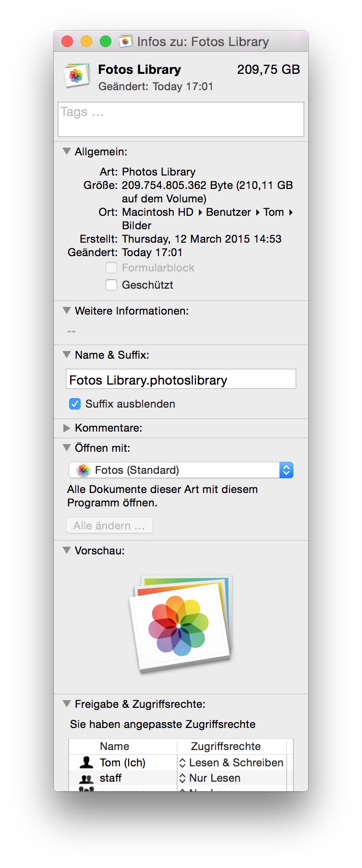
Task: Uncheck Suffix ausblenden
Action: (x=75, y=404)
